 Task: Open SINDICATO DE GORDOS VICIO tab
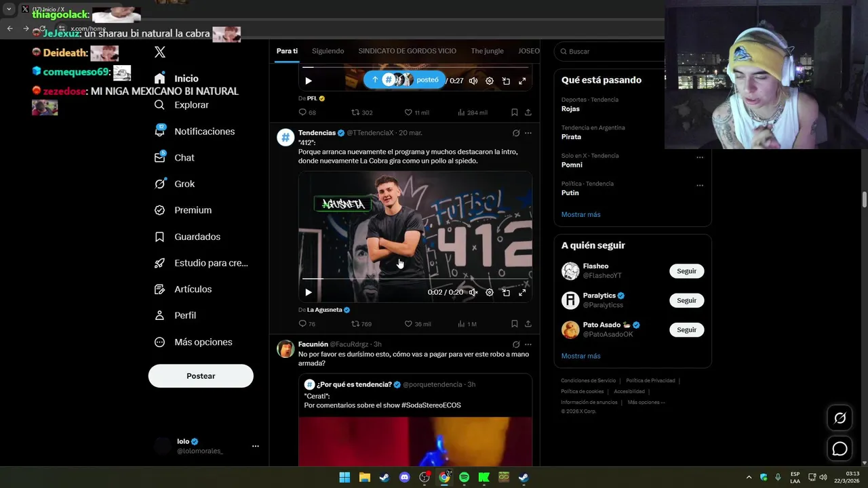tap(408, 51)
